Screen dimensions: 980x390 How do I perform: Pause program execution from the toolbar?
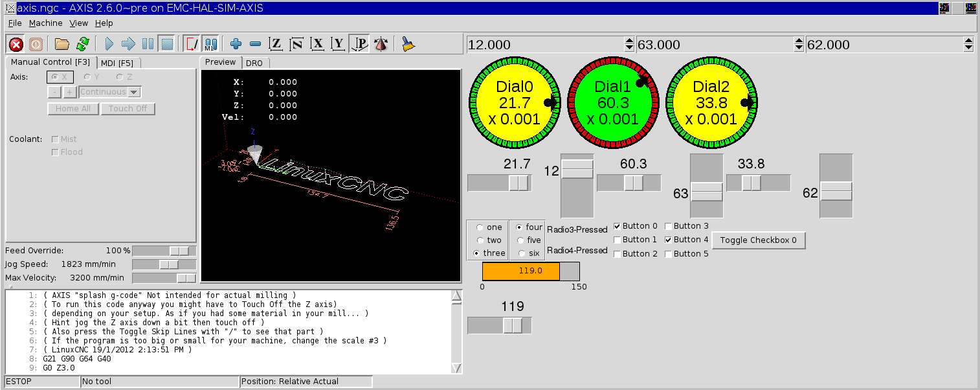148,44
